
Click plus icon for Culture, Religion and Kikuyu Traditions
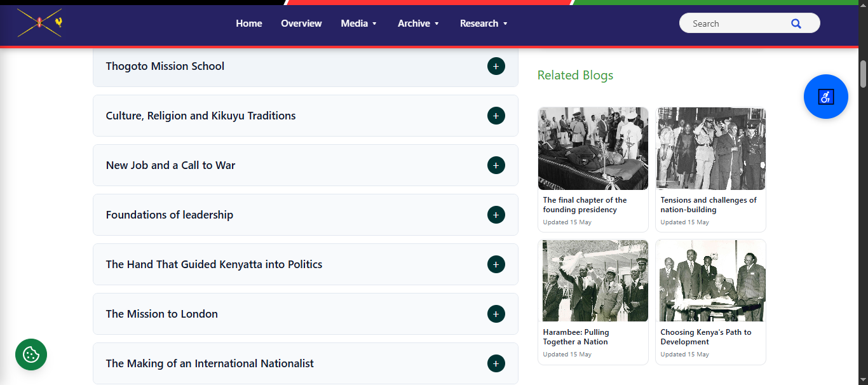pyautogui.click(x=496, y=116)
